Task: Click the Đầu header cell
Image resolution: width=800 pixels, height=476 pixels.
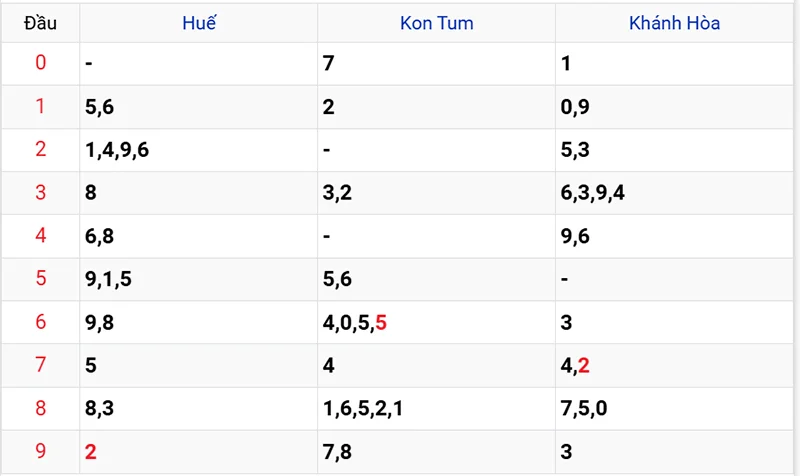Action: pos(40,24)
